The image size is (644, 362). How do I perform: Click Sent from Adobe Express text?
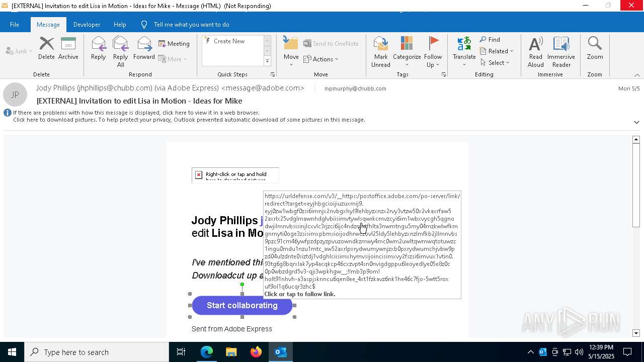[232, 329]
